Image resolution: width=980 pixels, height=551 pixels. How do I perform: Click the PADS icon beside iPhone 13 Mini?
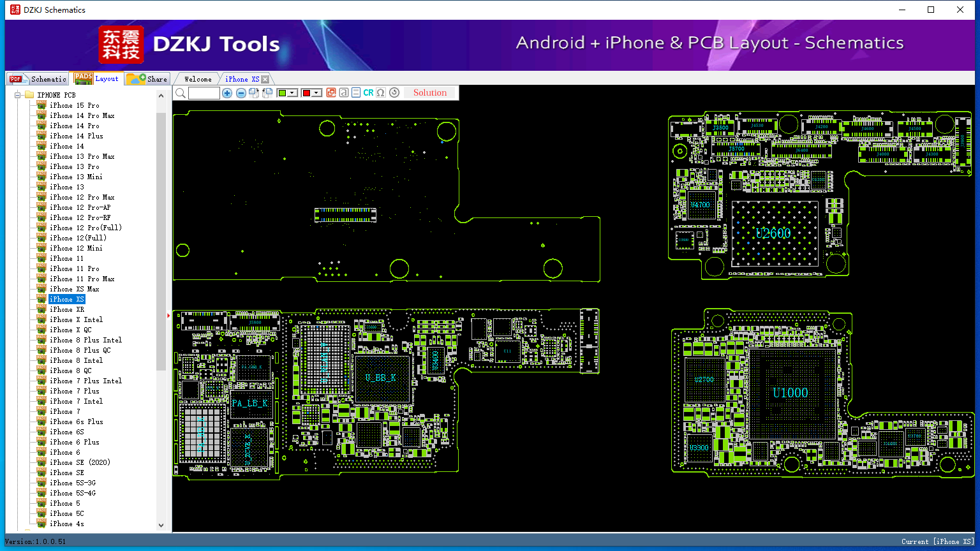click(x=41, y=177)
